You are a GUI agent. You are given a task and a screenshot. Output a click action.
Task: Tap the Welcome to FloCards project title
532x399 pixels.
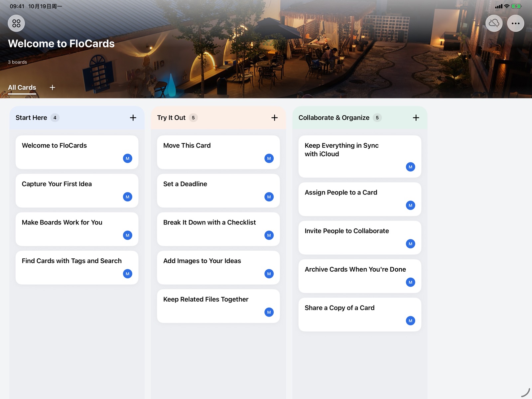pyautogui.click(x=61, y=44)
